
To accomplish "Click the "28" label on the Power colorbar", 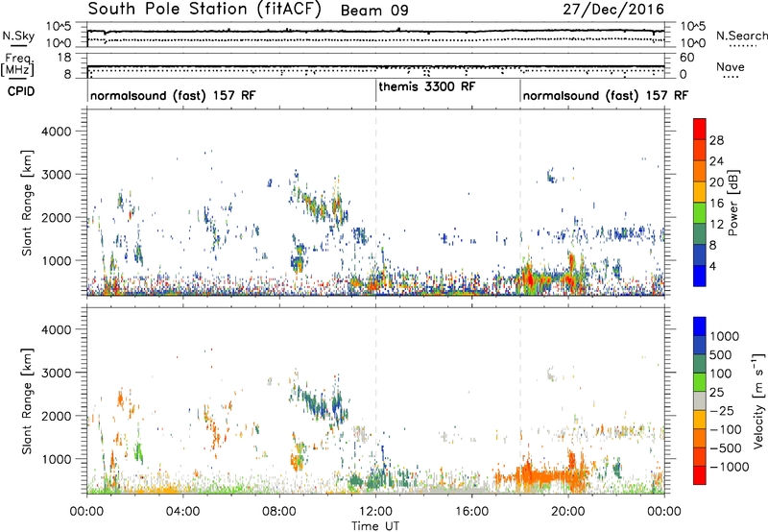I will coord(716,140).
